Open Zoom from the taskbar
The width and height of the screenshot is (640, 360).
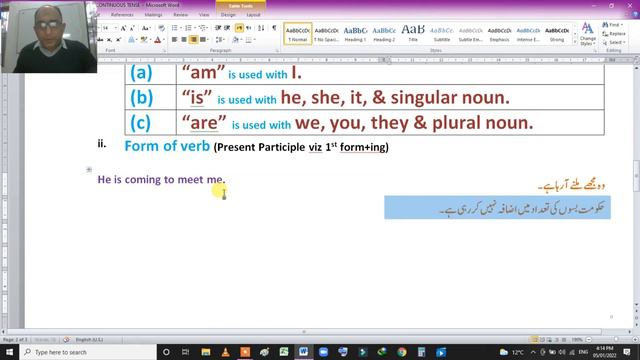click(323, 352)
